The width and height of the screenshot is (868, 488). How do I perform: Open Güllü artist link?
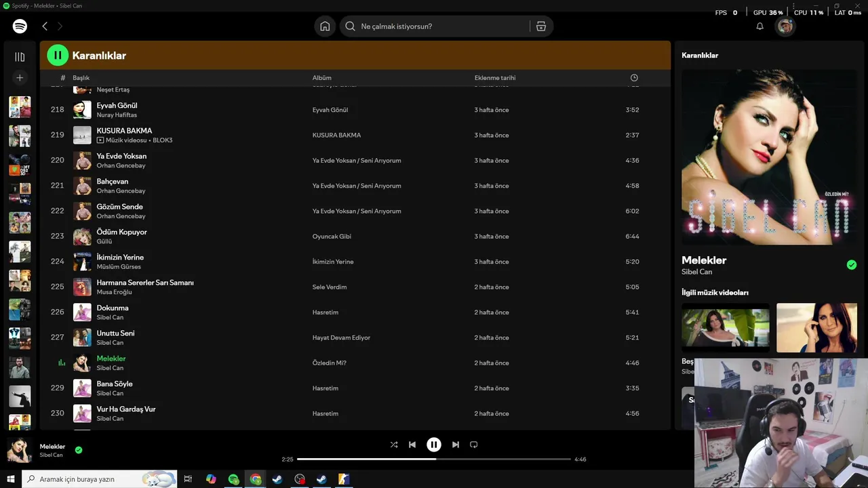point(104,241)
